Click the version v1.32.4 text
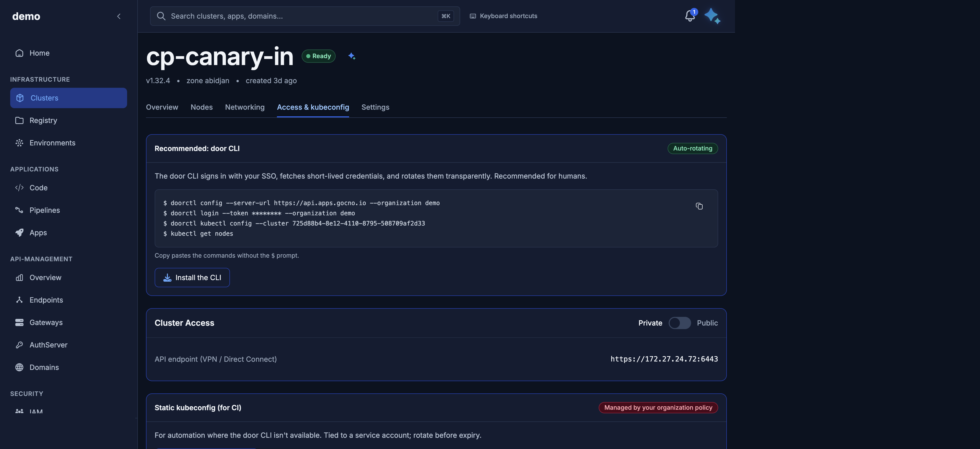This screenshot has width=980, height=449. (x=158, y=81)
